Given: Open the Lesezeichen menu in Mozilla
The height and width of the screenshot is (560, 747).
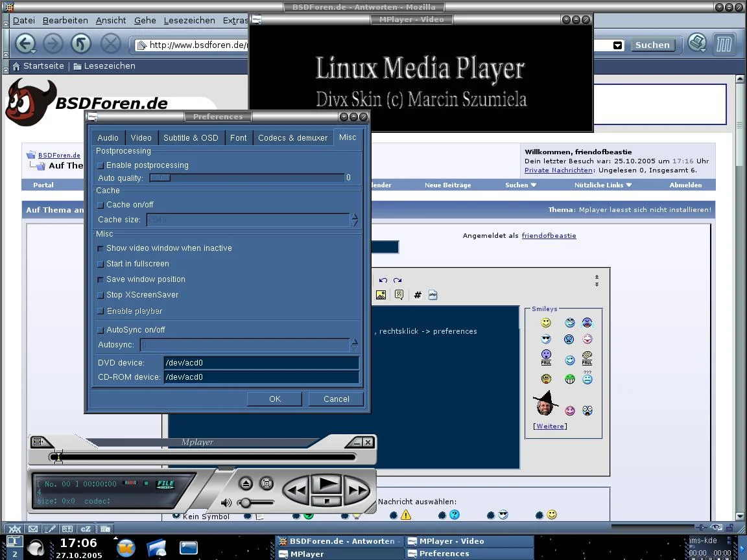Looking at the screenshot, I should coord(189,21).
